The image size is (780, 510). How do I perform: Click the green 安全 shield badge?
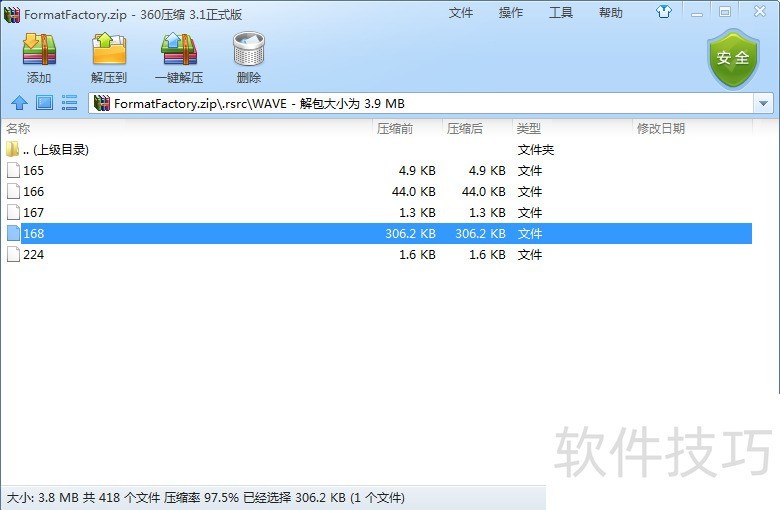[733, 58]
